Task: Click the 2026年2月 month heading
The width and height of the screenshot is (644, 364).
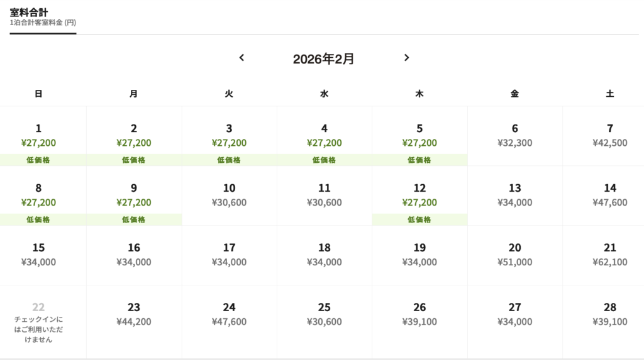Action: [323, 59]
